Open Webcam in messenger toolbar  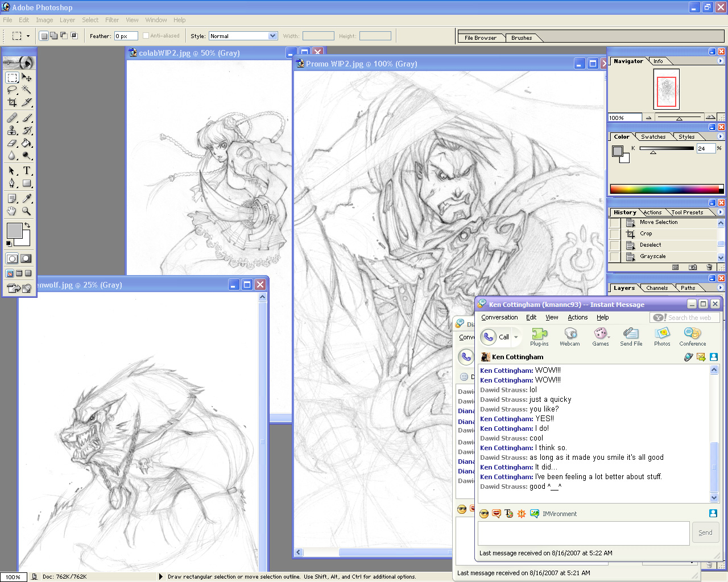click(x=569, y=336)
